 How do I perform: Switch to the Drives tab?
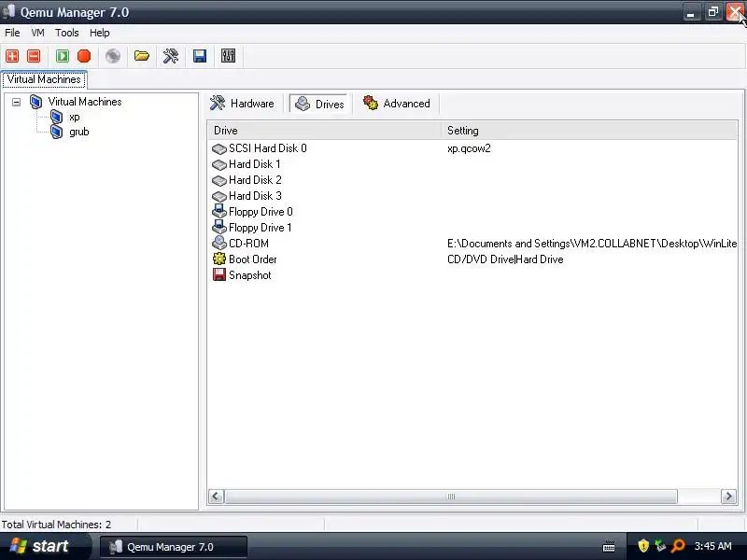[320, 104]
